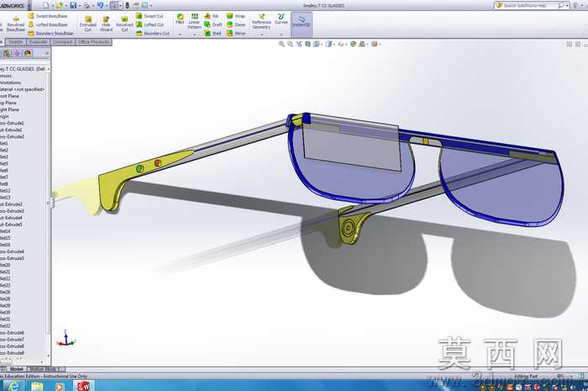Open the Hole Wizard
588x391 pixels.
tap(106, 24)
